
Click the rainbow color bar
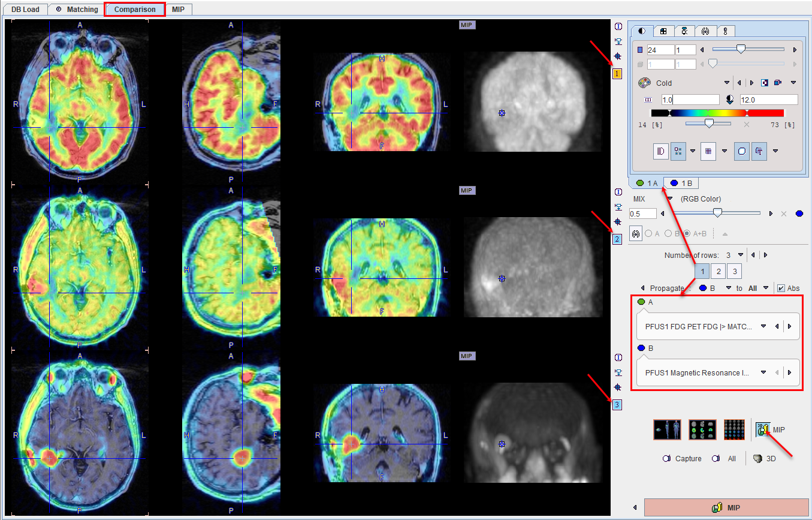point(717,113)
